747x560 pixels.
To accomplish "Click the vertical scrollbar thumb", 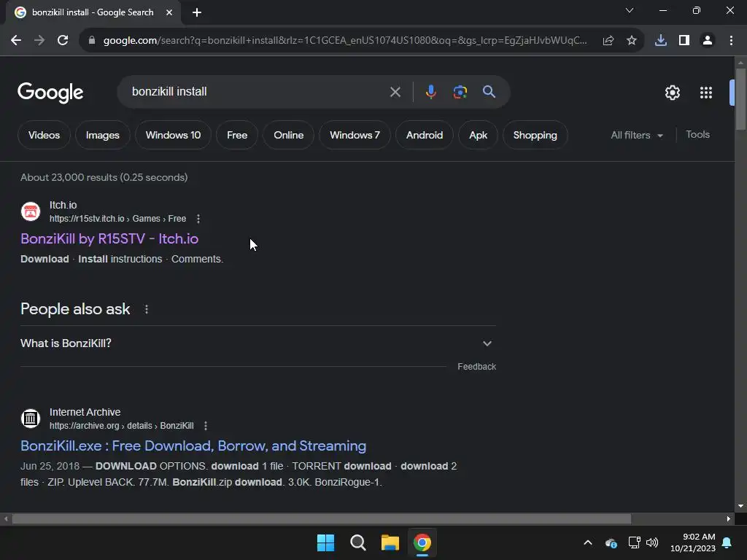I will coord(740,99).
